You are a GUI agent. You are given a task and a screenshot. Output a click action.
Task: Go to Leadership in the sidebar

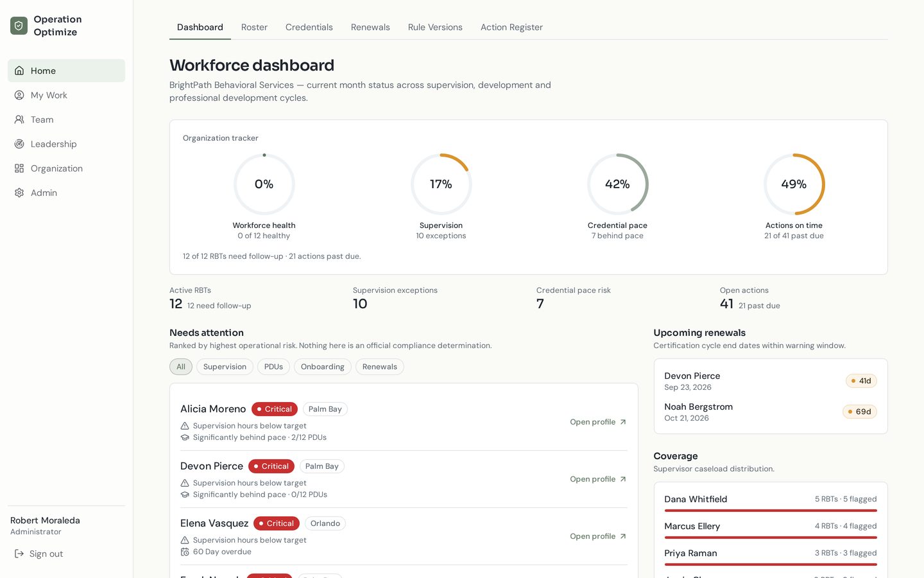pyautogui.click(x=67, y=144)
